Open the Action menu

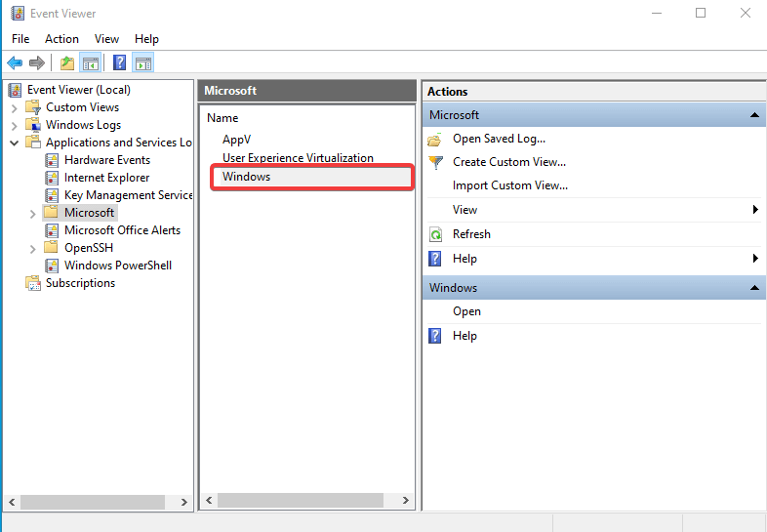(61, 39)
